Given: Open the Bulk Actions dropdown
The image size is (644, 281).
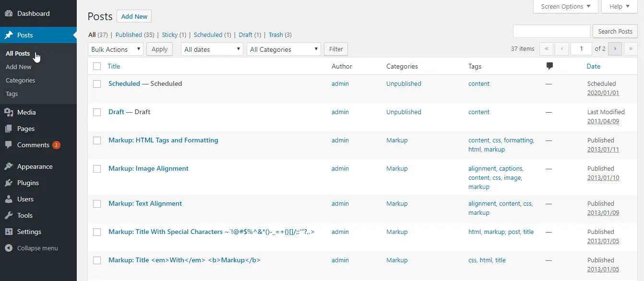Looking at the screenshot, I should [116, 49].
